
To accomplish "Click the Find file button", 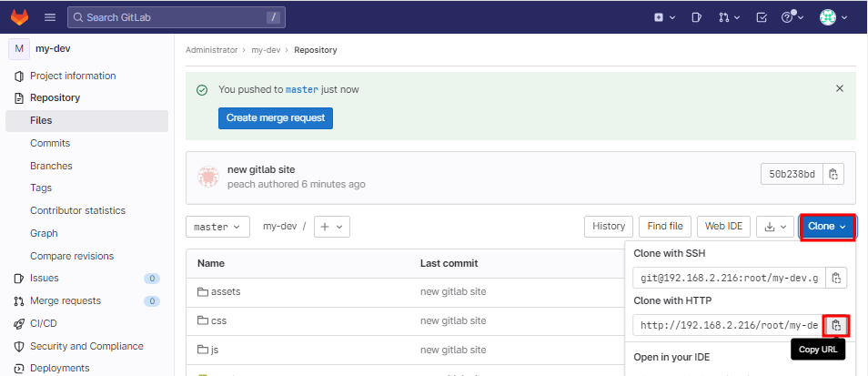I will 665,226.
